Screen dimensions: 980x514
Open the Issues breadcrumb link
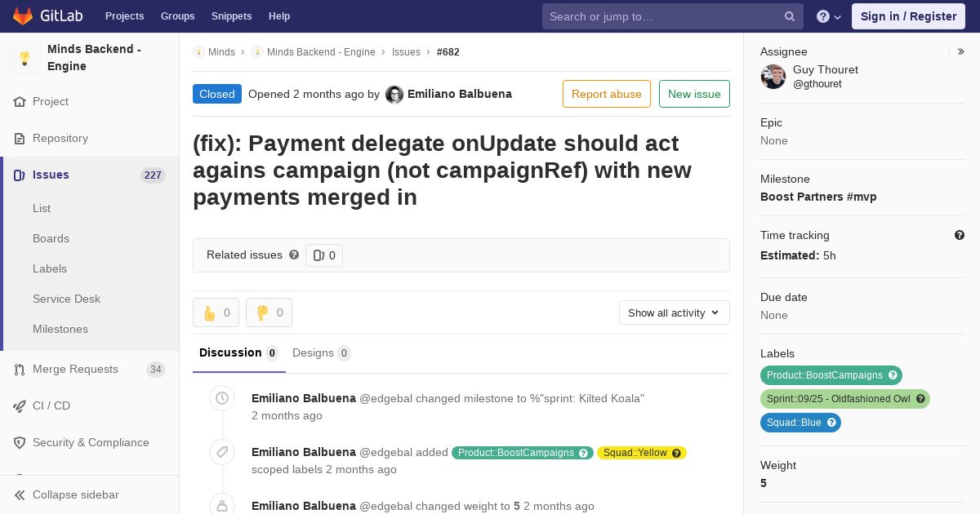[406, 52]
